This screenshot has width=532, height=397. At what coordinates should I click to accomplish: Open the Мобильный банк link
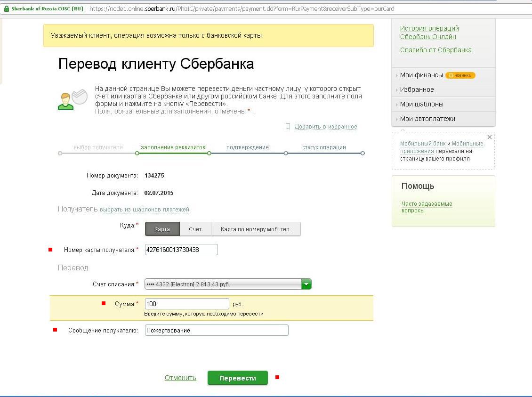(423, 144)
